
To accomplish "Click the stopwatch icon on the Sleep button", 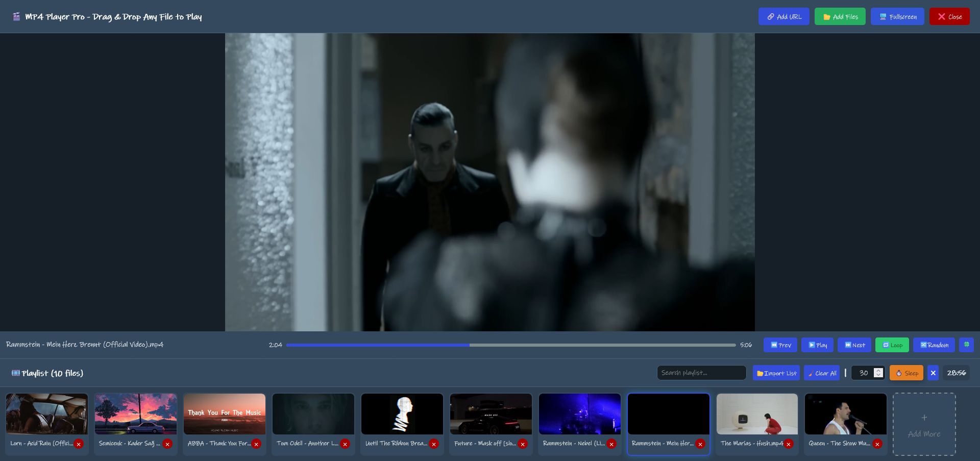I will point(899,373).
